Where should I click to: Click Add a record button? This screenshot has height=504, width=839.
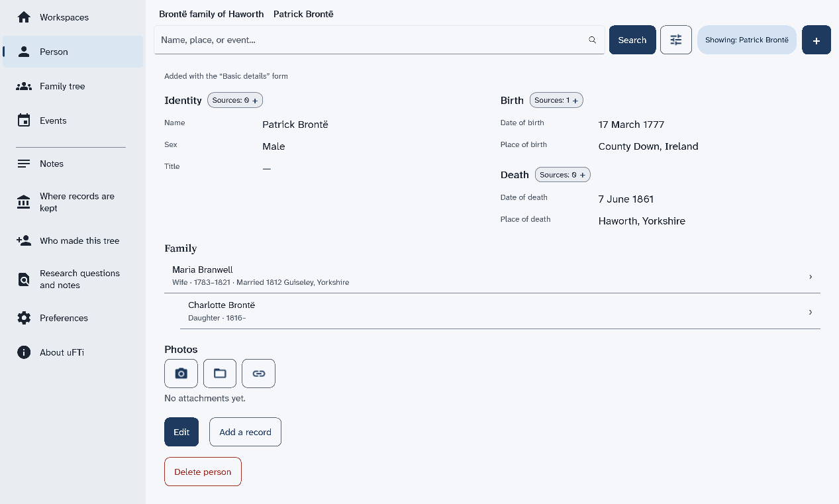click(x=245, y=432)
